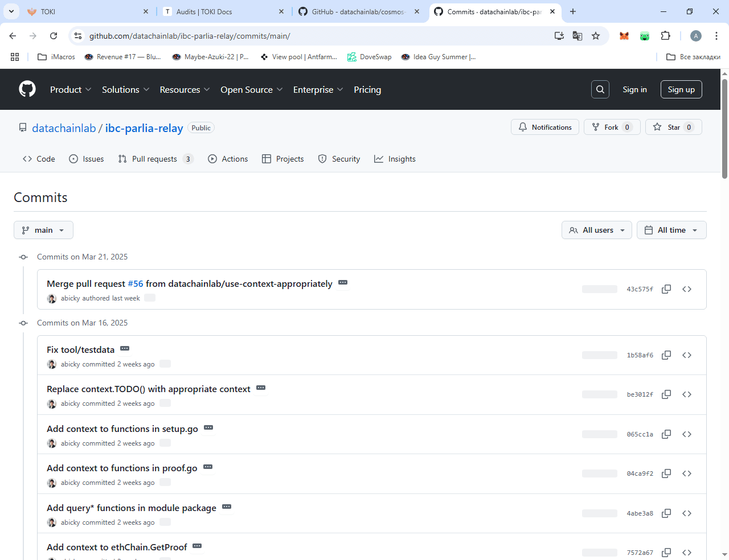Screen dimensions: 729x560
Task: Expand the Solutions navigation menu
Action: pos(125,89)
